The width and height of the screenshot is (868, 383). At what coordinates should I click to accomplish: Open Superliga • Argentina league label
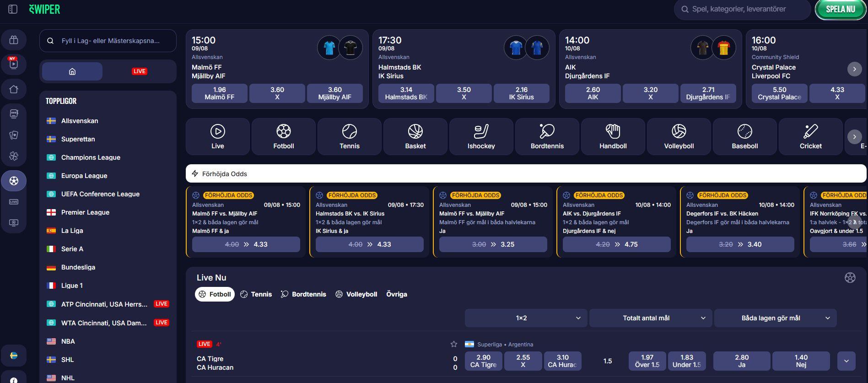pyautogui.click(x=505, y=344)
